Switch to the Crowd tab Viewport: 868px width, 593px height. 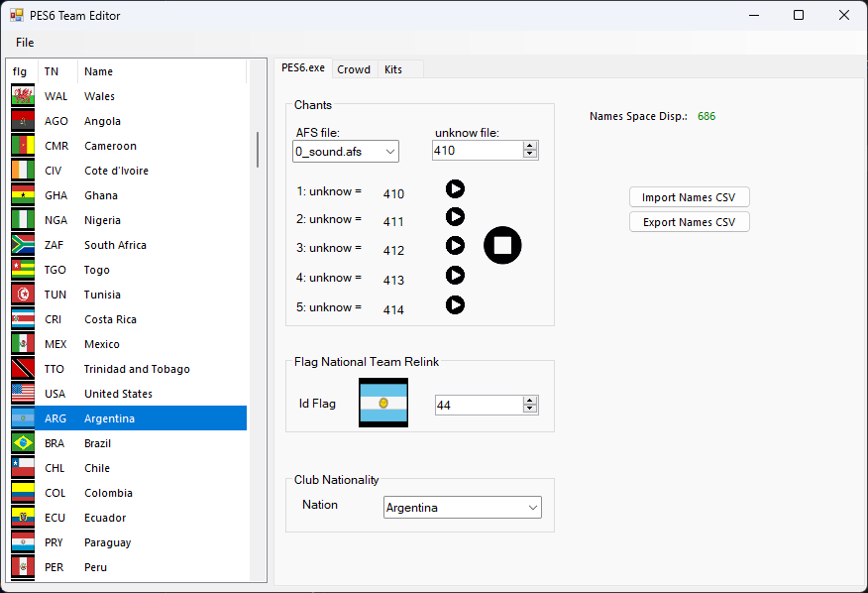point(354,69)
